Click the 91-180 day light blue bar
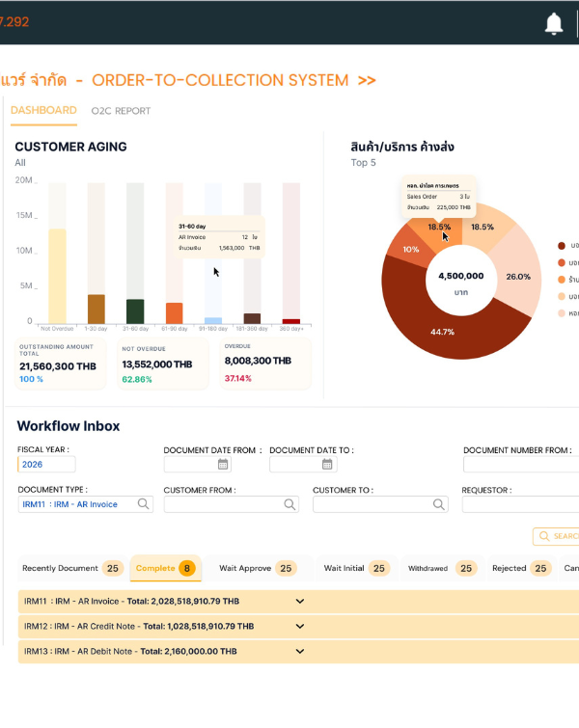The width and height of the screenshot is (579, 728). point(213,320)
